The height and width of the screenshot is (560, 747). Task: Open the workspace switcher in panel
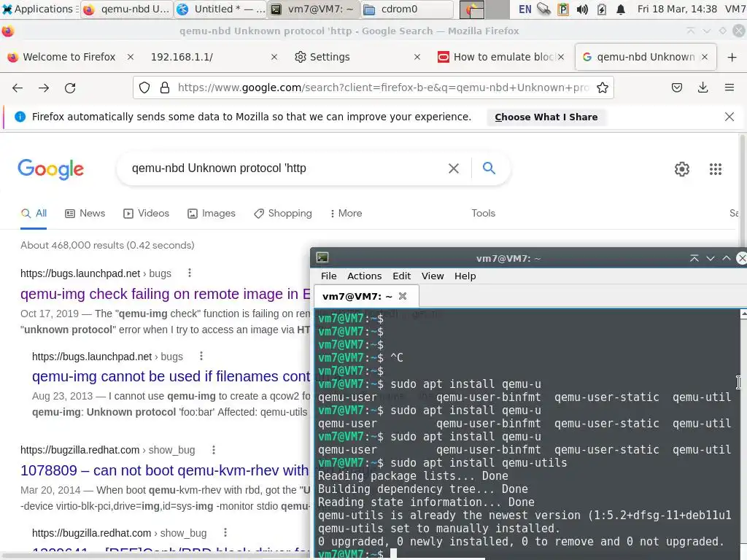[x=484, y=9]
